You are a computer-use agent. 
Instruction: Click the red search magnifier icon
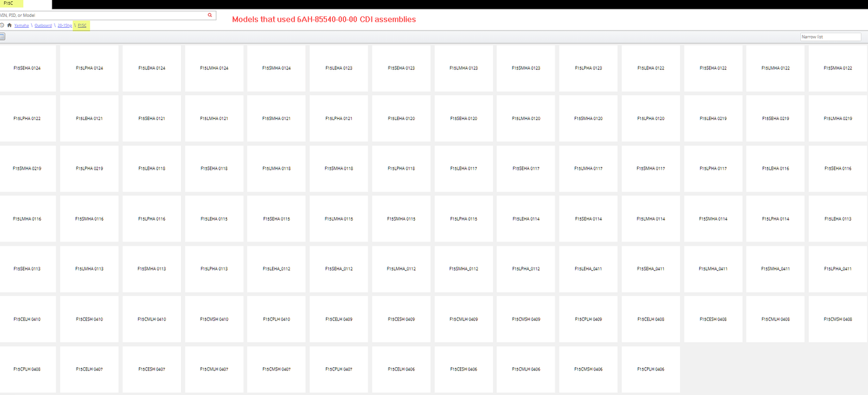[210, 15]
